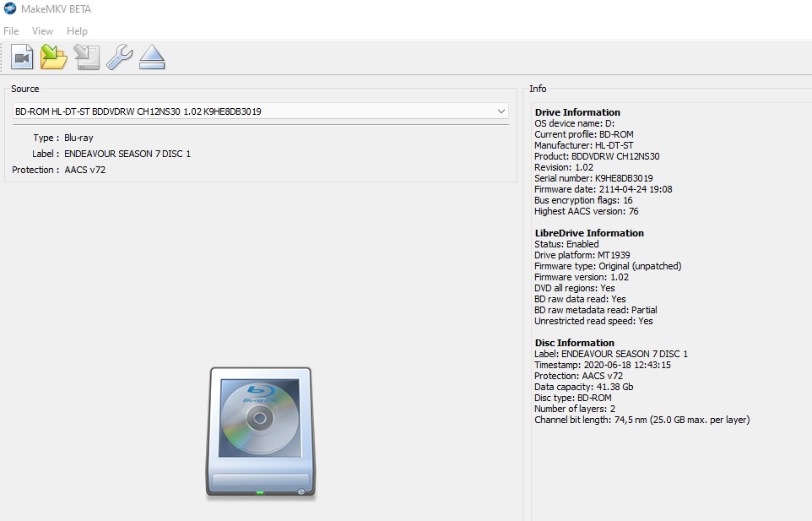The width and height of the screenshot is (812, 521).
Task: Click the Source group label
Action: click(24, 89)
